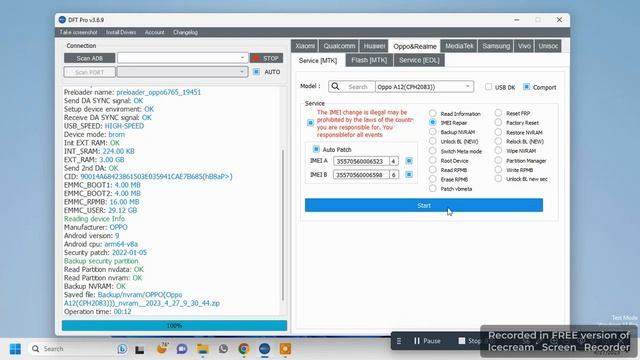Switch to the Huawei tab
640x360 pixels.
(374, 46)
